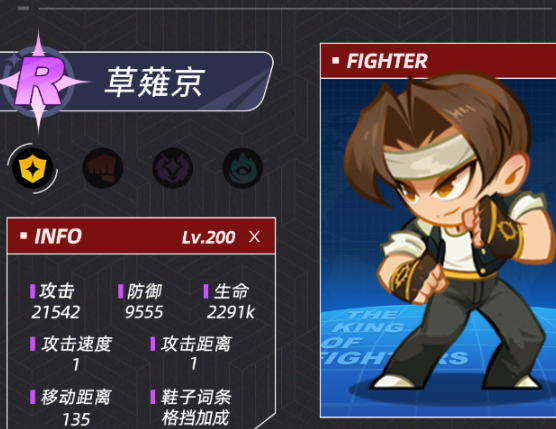Image resolution: width=556 pixels, height=429 pixels.
Task: Select the teal flame skill icon
Action: tap(243, 168)
